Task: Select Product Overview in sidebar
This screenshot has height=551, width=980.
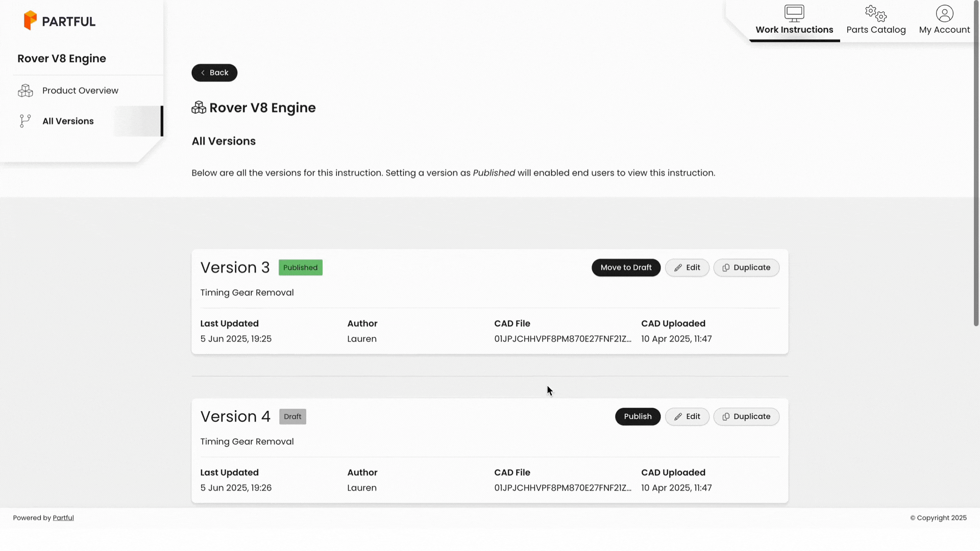Action: pos(80,90)
